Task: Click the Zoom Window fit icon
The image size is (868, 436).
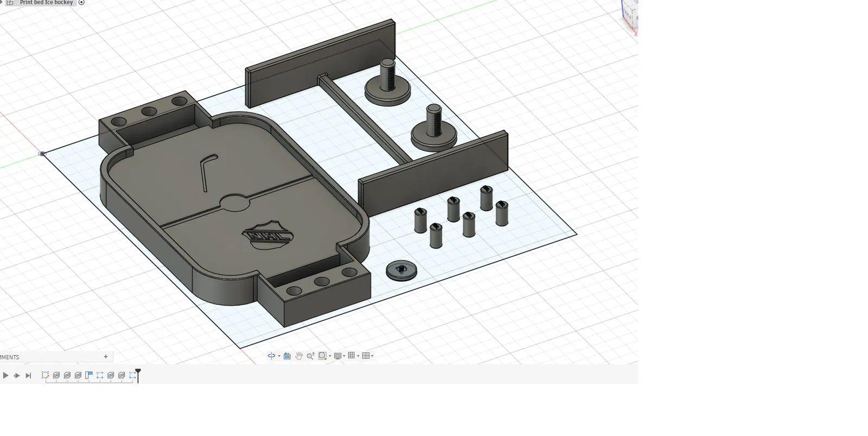Action: [322, 356]
